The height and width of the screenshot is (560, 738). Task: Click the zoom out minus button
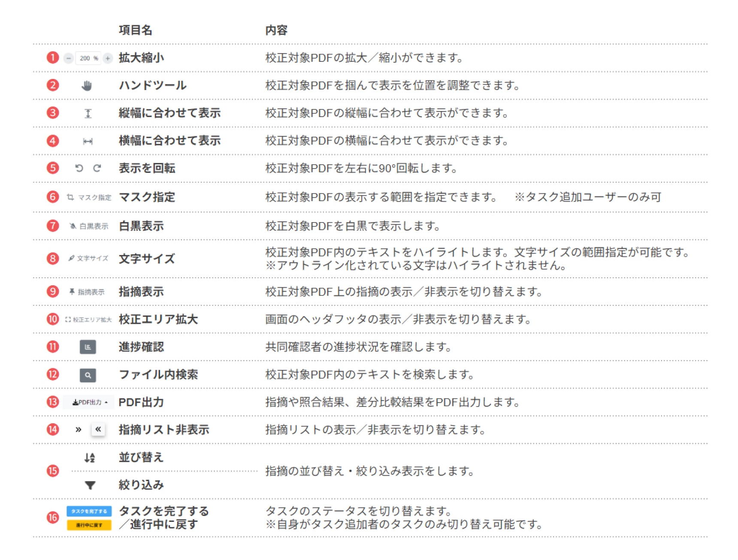[x=69, y=58]
